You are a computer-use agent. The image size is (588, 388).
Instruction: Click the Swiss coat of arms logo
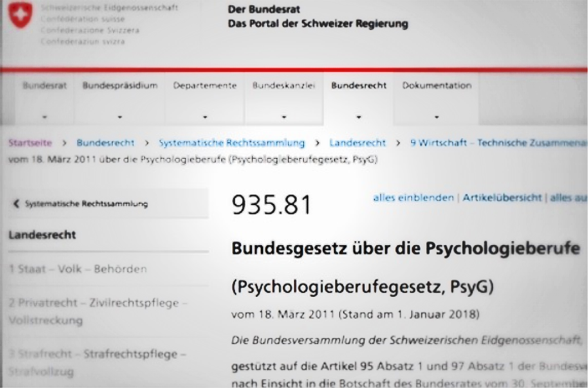pos(20,14)
